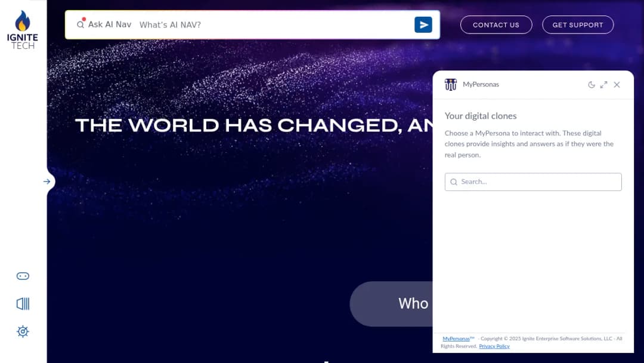Click the MyPersonas logo icon
This screenshot has height=363, width=644.
[451, 84]
